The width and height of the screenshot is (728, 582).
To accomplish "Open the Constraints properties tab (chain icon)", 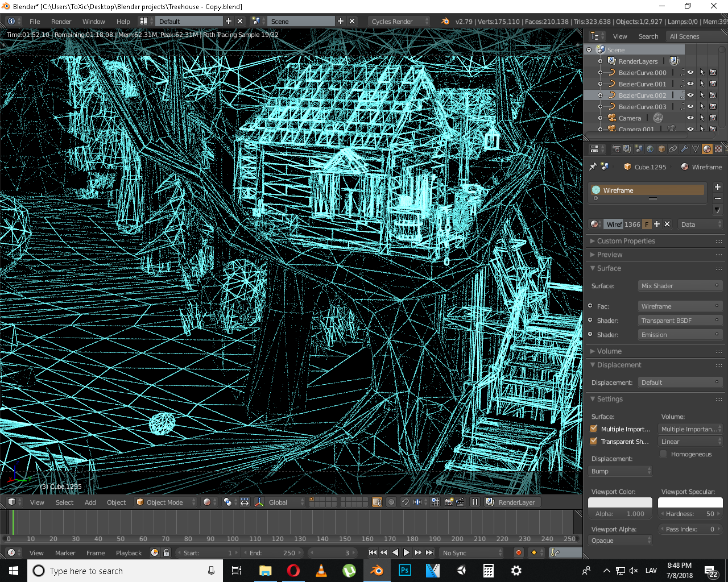I will [x=673, y=149].
